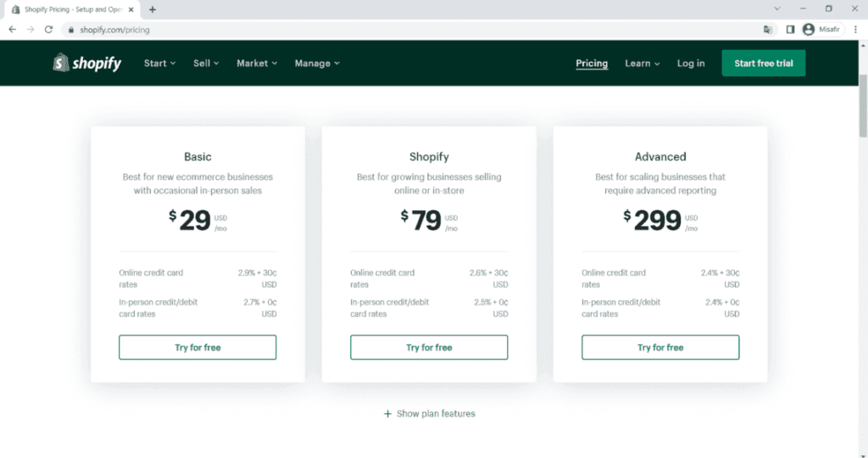
Task: Expand Show plan features
Action: (430, 414)
